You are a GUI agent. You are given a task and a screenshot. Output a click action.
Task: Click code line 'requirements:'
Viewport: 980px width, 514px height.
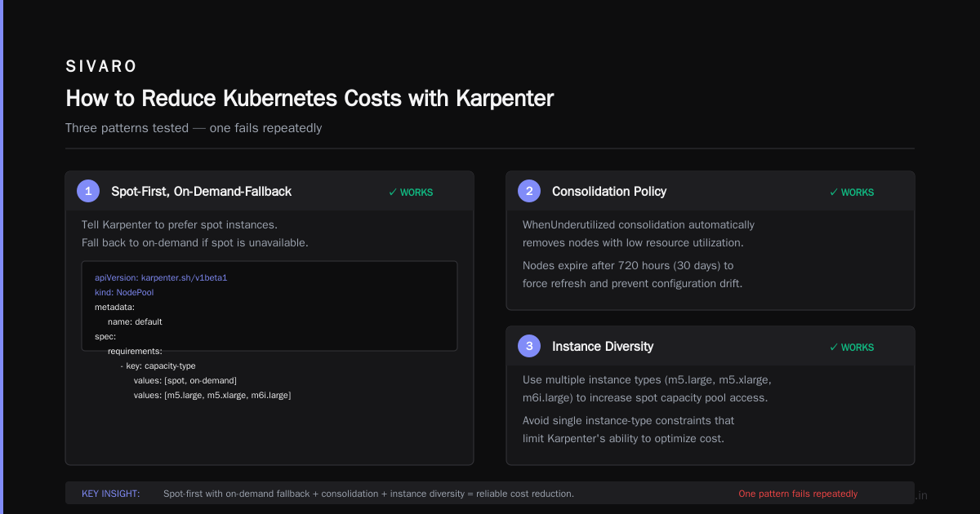[x=135, y=351]
